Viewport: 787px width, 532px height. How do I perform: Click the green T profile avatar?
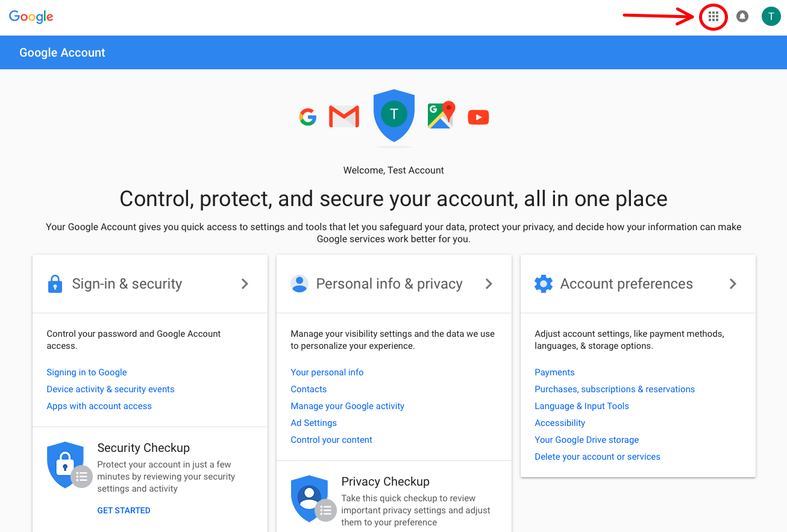771,16
